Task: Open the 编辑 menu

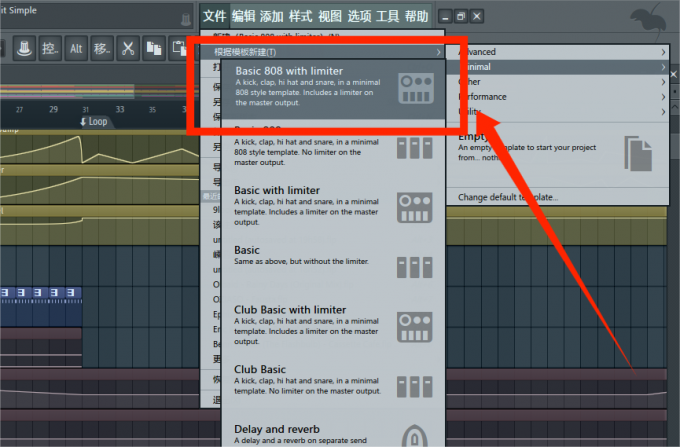Action: click(x=243, y=16)
